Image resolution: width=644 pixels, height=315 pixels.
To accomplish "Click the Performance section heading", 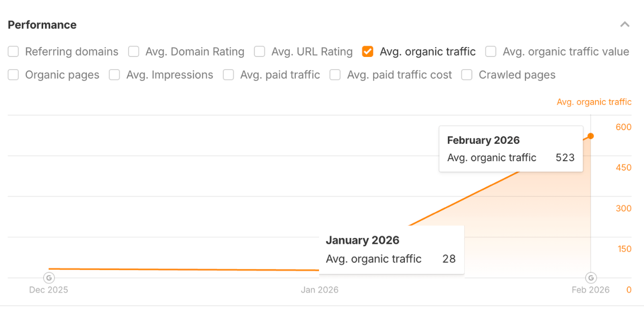I will click(42, 25).
